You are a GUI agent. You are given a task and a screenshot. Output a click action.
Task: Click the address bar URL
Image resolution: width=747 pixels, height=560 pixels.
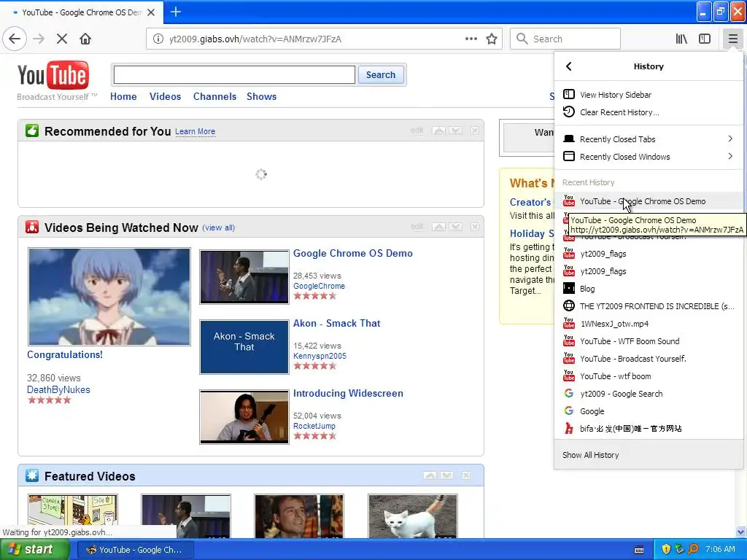tap(255, 39)
